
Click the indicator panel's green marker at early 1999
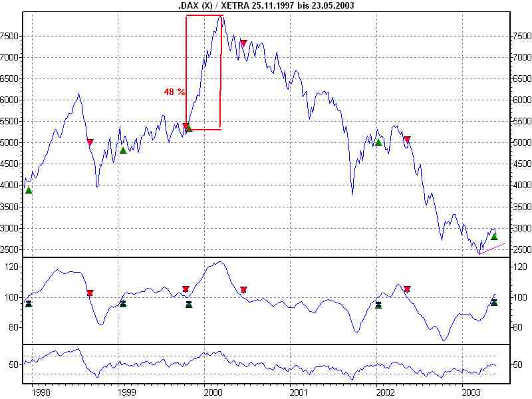click(x=123, y=304)
